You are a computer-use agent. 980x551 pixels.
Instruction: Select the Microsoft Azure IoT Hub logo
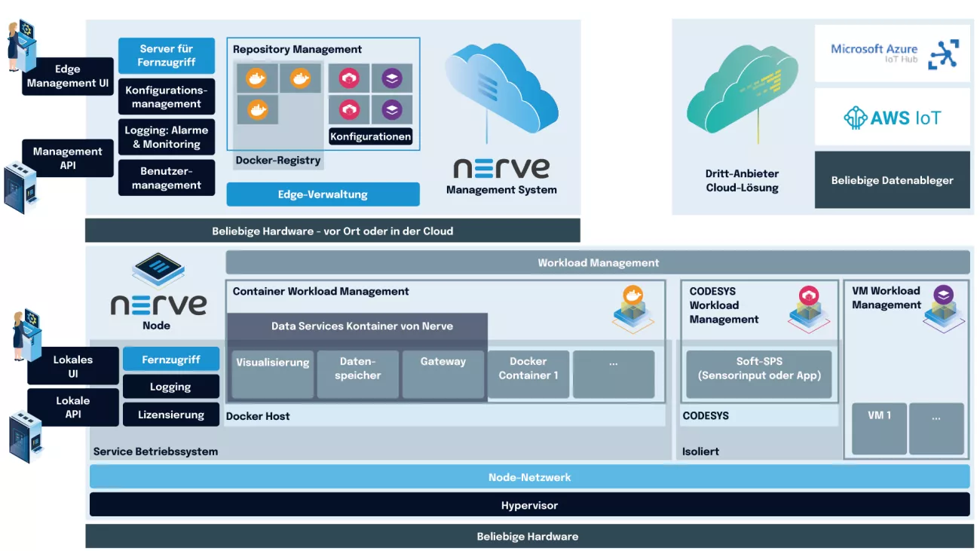(x=892, y=54)
